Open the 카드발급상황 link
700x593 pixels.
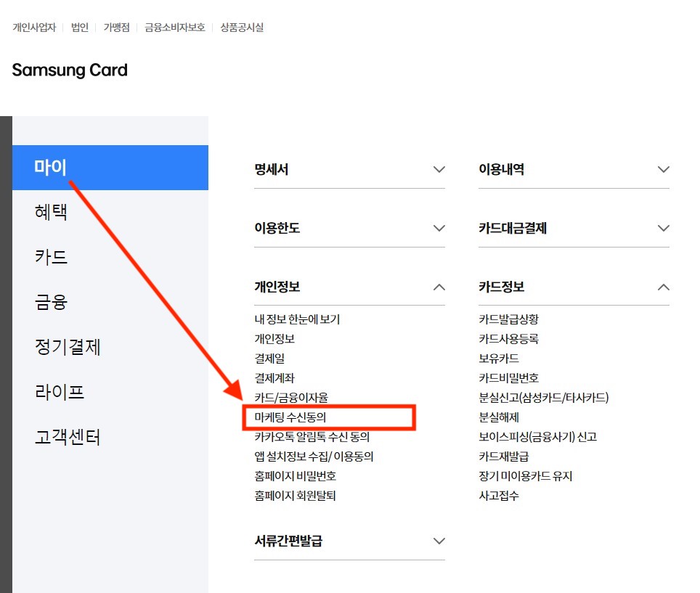click(x=508, y=319)
